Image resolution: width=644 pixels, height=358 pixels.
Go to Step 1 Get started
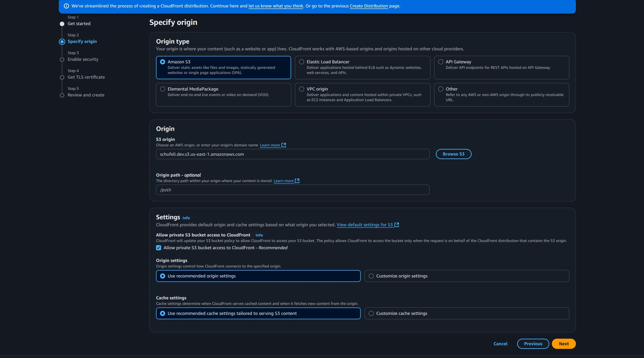pos(79,24)
